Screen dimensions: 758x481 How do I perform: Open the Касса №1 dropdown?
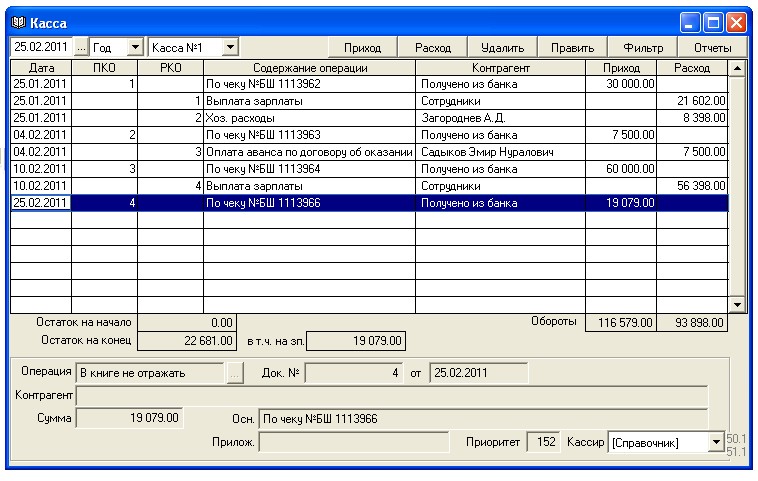coord(230,47)
